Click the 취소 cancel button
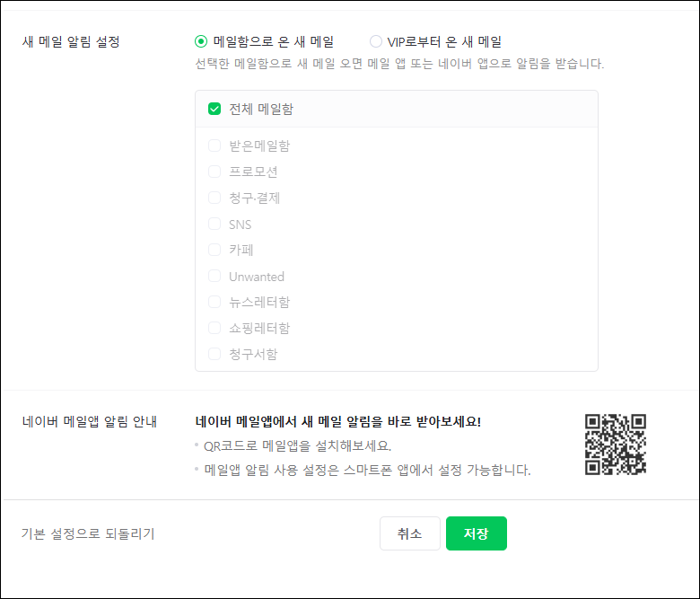This screenshot has width=700, height=599. pyautogui.click(x=410, y=533)
